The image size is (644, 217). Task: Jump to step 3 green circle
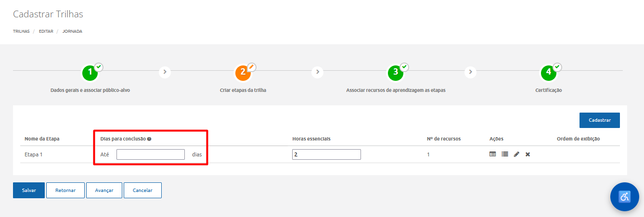coord(396,72)
